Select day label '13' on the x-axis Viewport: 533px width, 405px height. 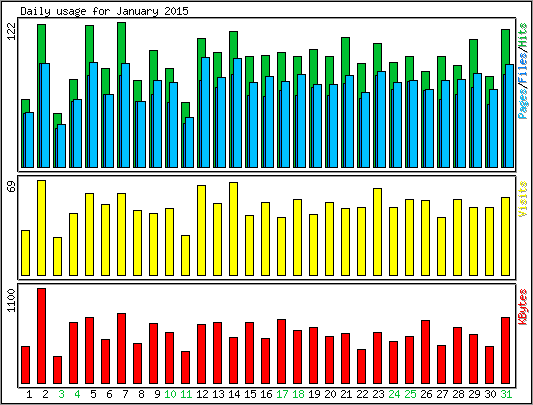coord(218,394)
